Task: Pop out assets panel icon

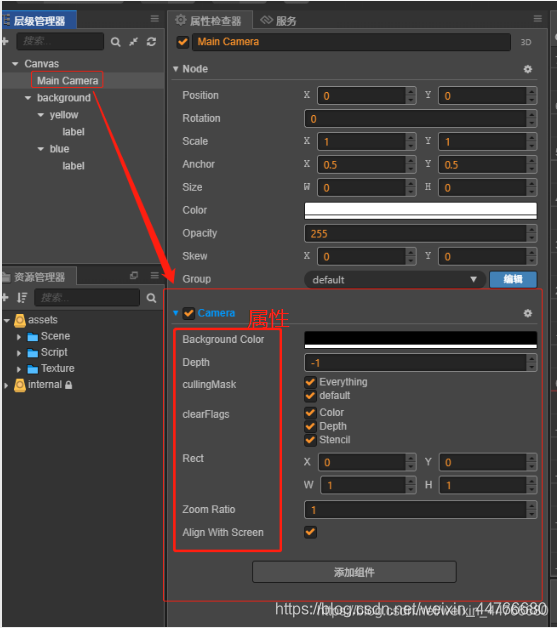Action: point(134,275)
